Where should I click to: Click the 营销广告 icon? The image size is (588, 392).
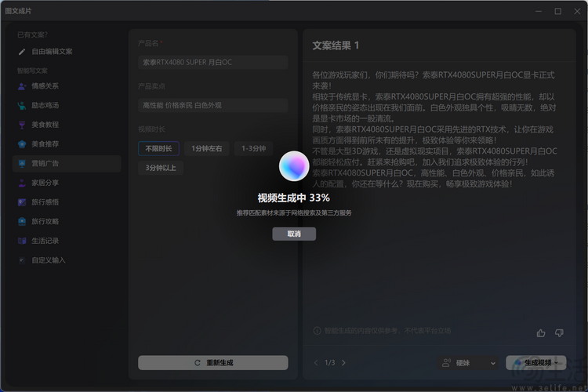22,164
